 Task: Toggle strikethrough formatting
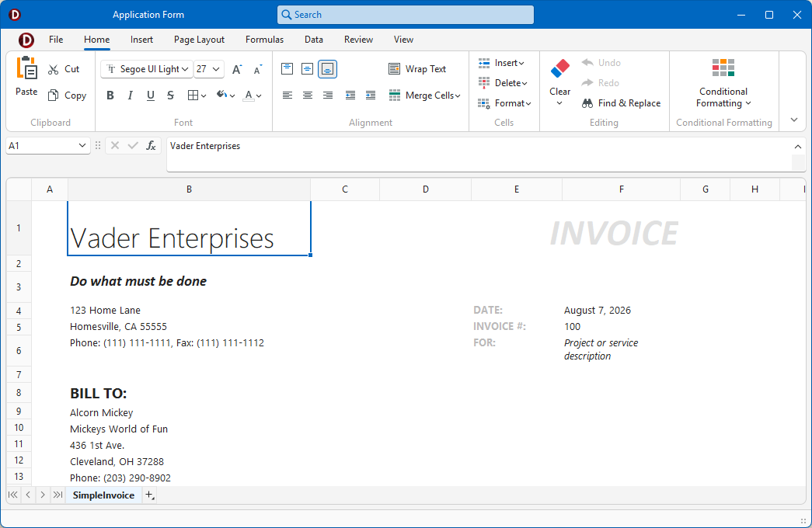[170, 96]
